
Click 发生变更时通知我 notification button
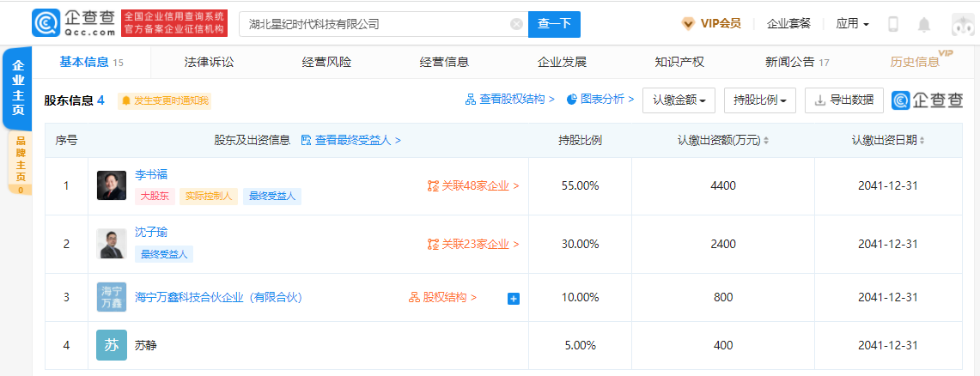pyautogui.click(x=164, y=100)
